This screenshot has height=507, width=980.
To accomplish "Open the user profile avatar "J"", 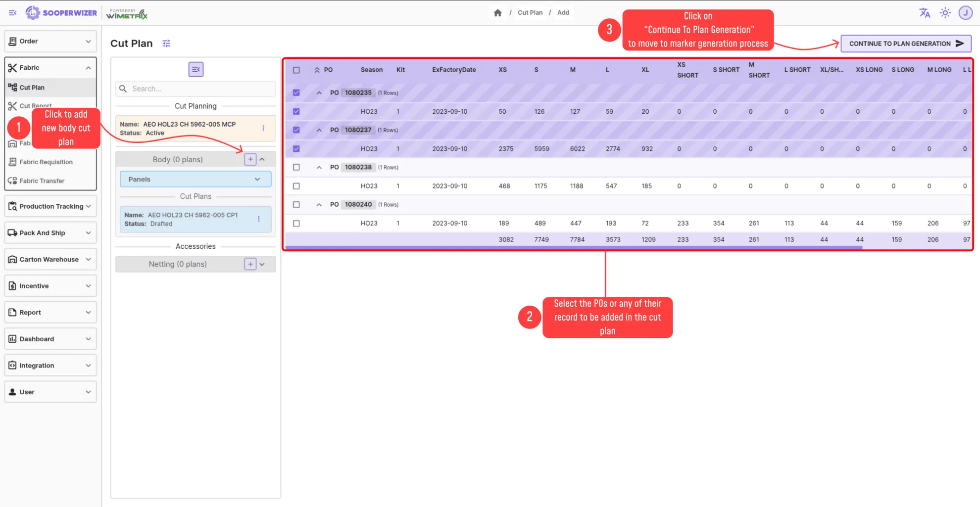I will pyautogui.click(x=966, y=12).
